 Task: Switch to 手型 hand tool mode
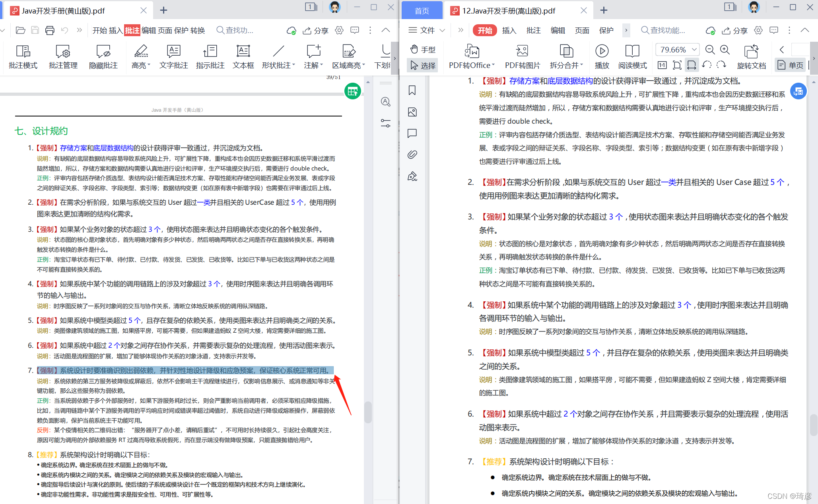(x=423, y=49)
